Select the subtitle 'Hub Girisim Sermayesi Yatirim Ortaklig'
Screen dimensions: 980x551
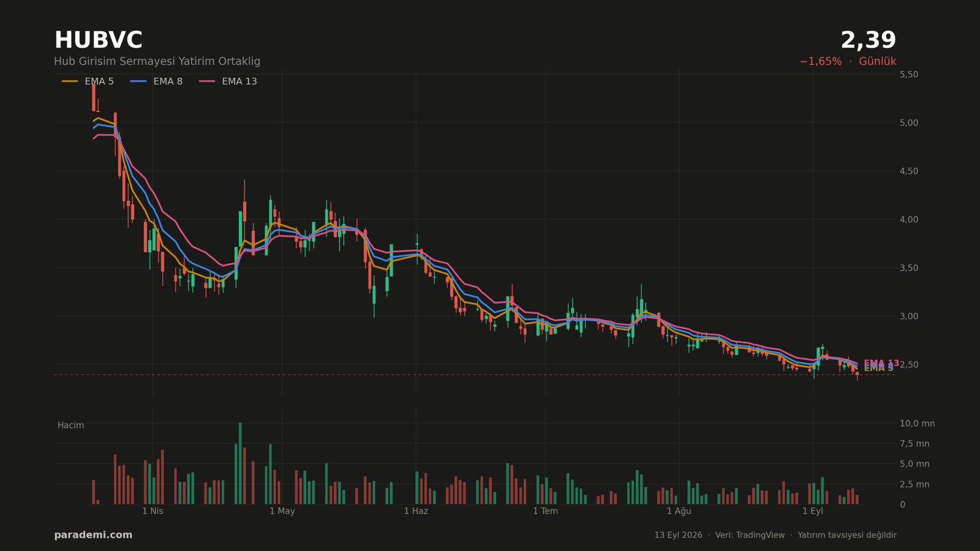[157, 61]
